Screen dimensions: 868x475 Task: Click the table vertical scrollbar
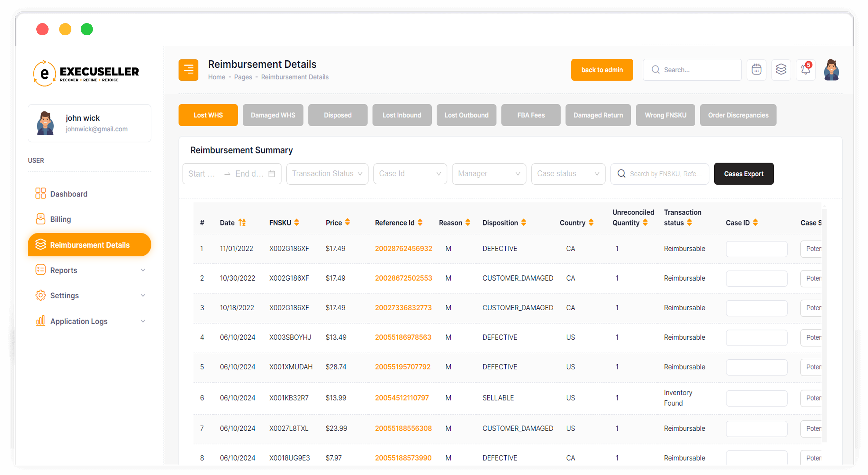click(x=824, y=325)
